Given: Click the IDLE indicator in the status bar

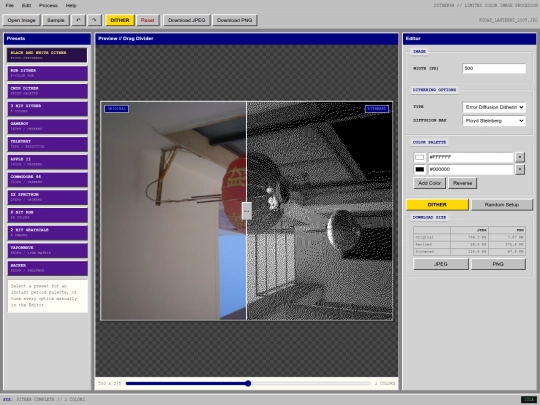Looking at the screenshot, I should [529, 399].
